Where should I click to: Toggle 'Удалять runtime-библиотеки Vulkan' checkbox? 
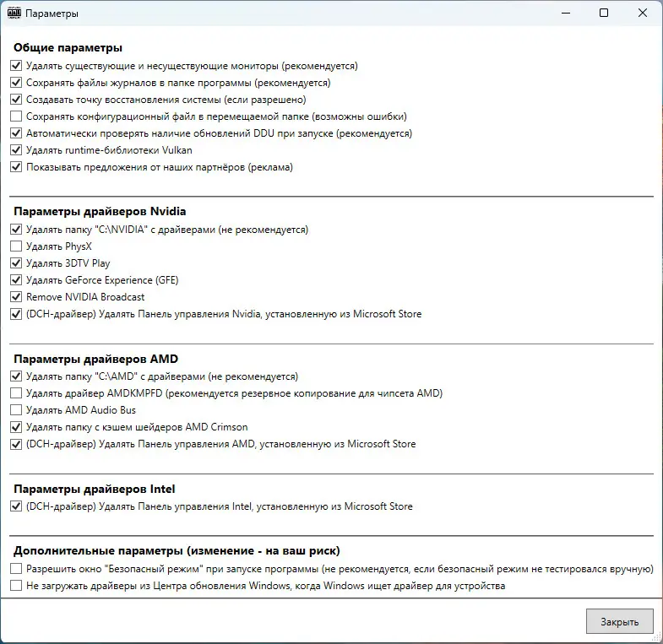(x=16, y=150)
